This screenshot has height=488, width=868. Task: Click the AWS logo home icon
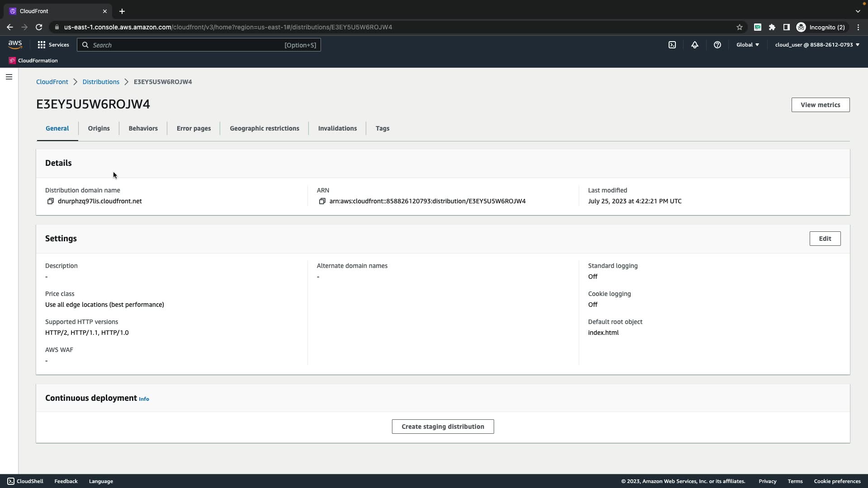[x=15, y=45]
